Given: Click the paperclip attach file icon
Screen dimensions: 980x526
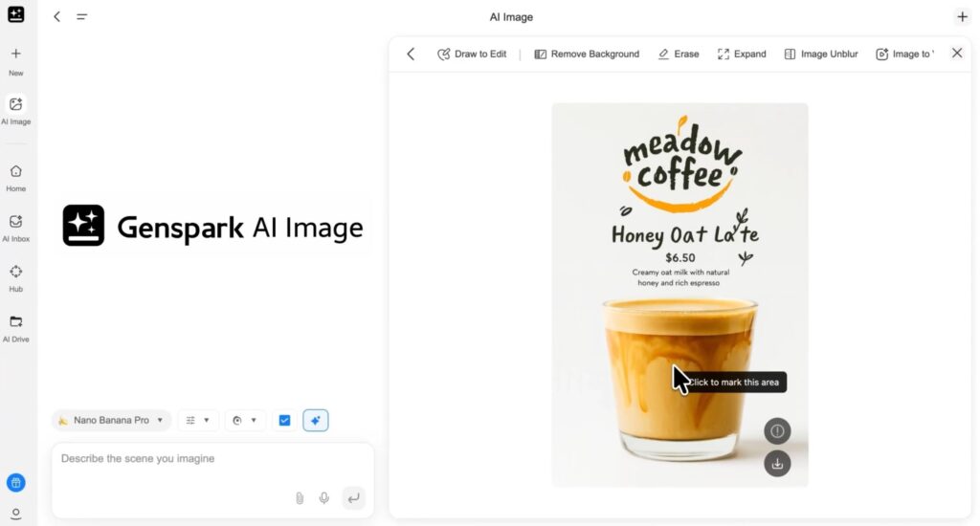Looking at the screenshot, I should 299,498.
